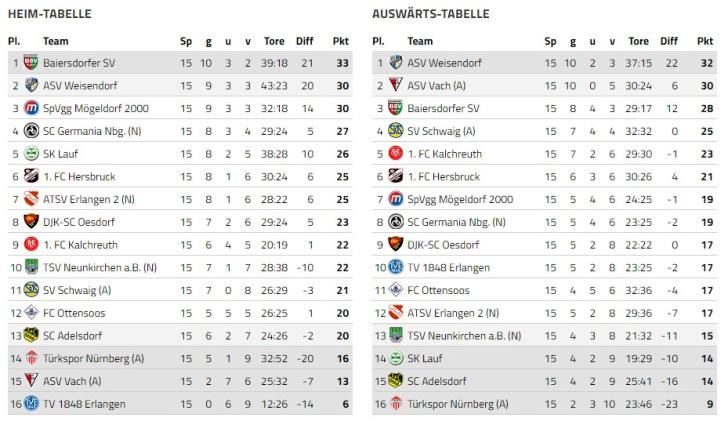The image size is (728, 421).
Task: Click the Team column header in Heim-Tabelle
Action: 56,41
